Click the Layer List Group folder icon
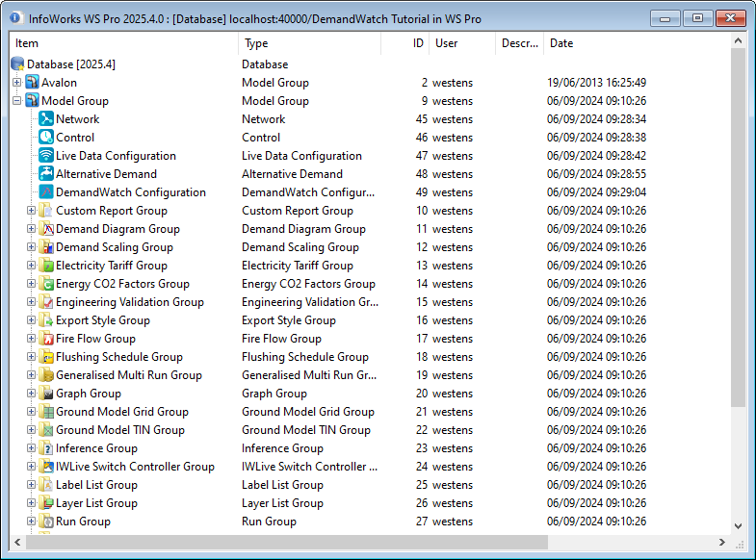This screenshot has height=560, width=756. coord(46,503)
